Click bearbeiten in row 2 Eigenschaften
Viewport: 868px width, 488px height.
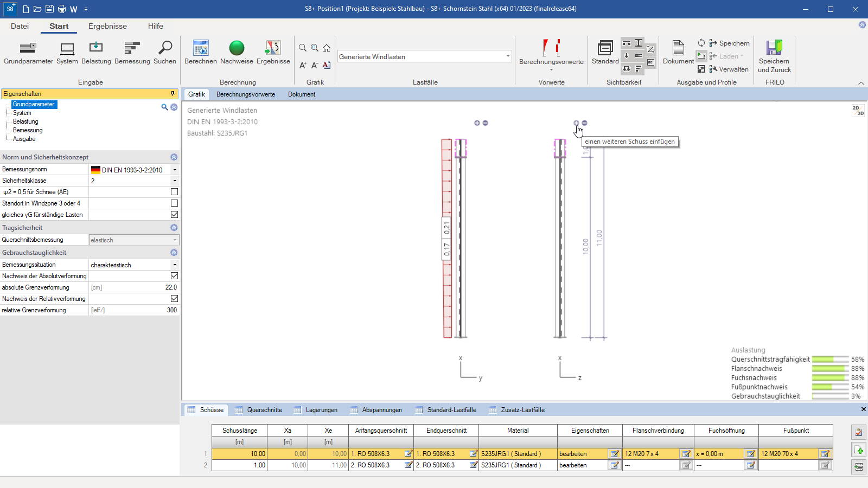point(573,465)
